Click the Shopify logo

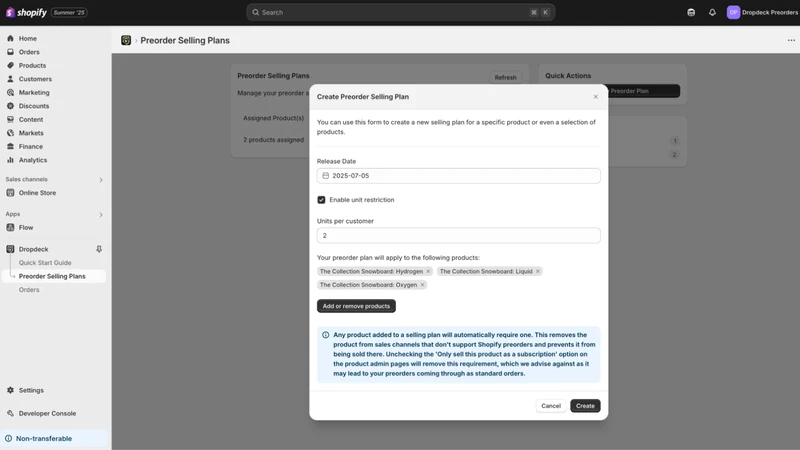point(27,12)
